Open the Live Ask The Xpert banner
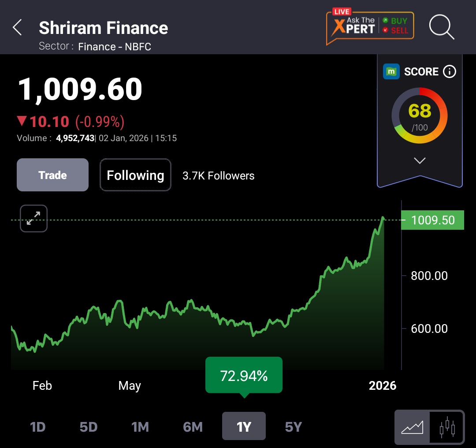This screenshot has width=476, height=448. [370, 27]
